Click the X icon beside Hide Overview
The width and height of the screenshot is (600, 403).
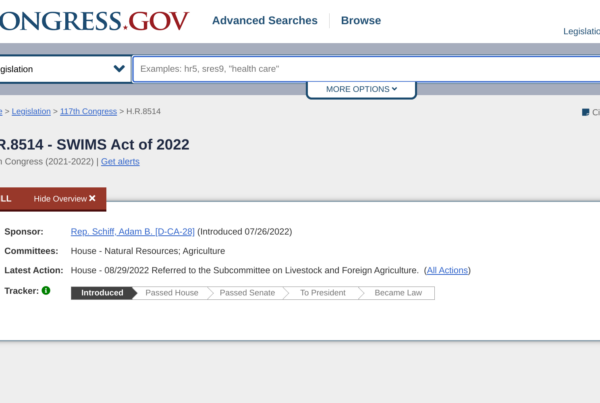(x=92, y=198)
